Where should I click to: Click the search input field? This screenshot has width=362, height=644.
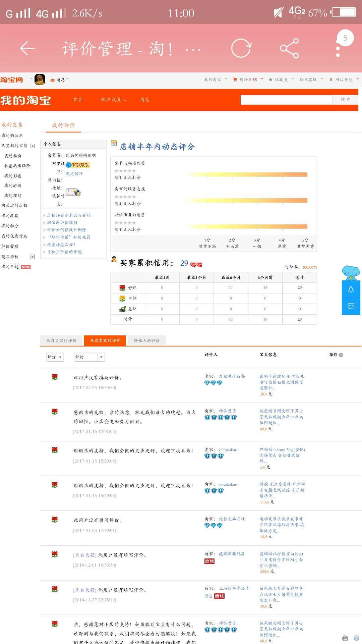point(286,100)
